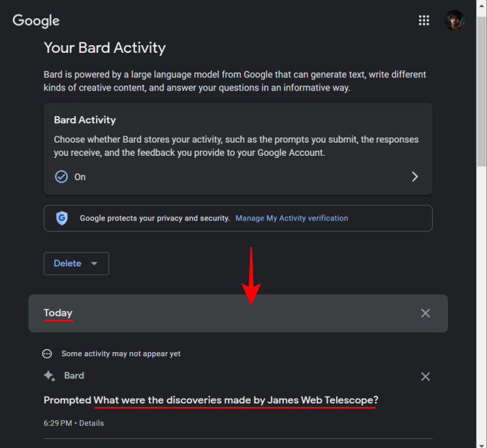The image size is (487, 448).
Task: Open the Bard Activity card
Action: (238, 149)
